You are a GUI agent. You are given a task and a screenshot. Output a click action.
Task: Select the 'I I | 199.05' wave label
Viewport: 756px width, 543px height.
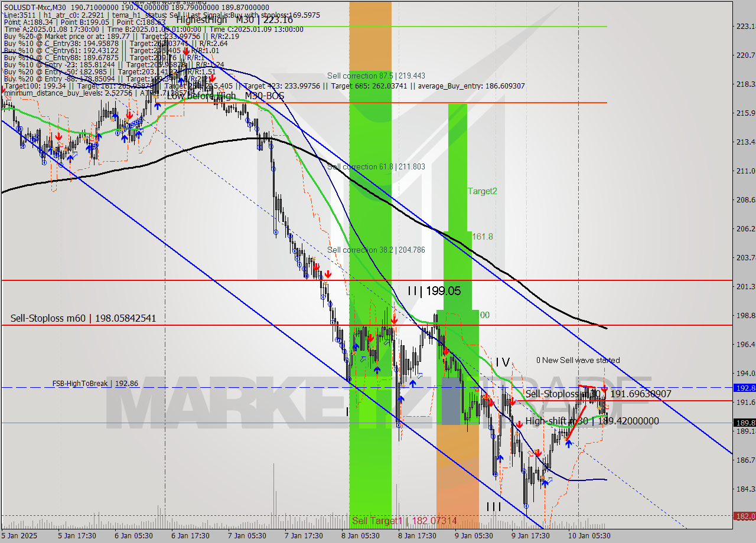(x=434, y=290)
